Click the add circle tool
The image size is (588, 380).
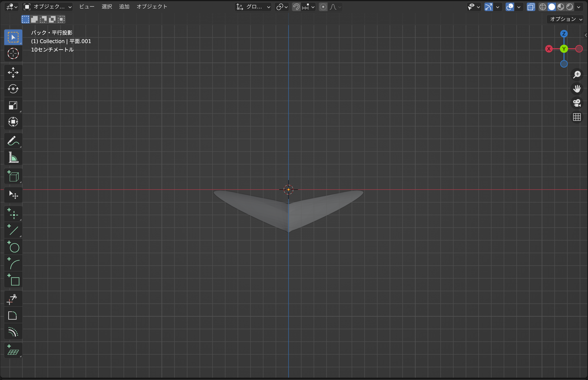[13, 247]
